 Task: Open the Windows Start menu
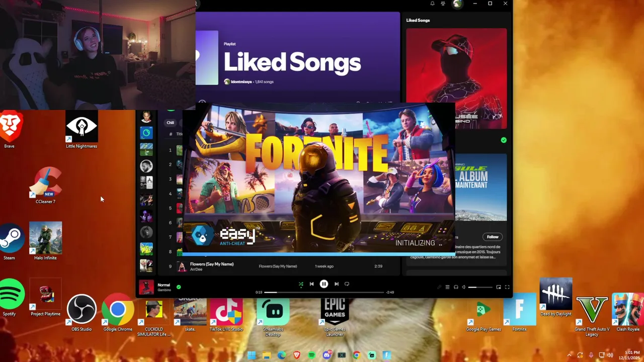(x=252, y=355)
